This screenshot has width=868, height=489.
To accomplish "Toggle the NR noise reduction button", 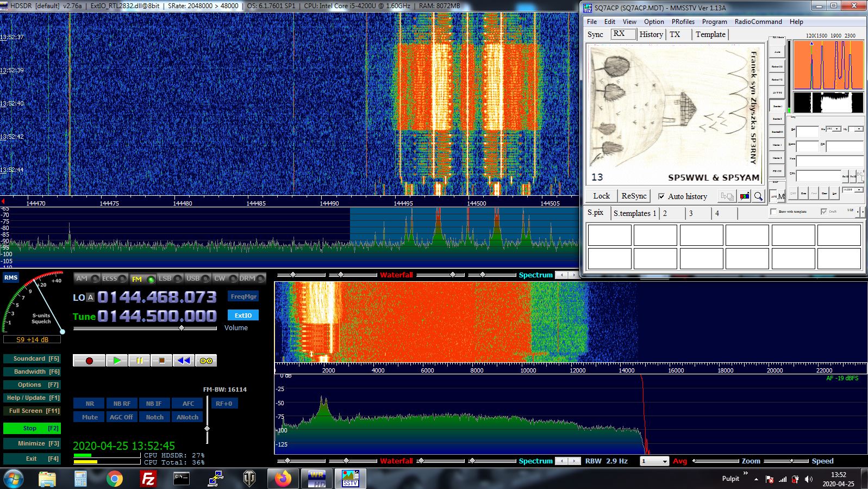I will [x=90, y=404].
